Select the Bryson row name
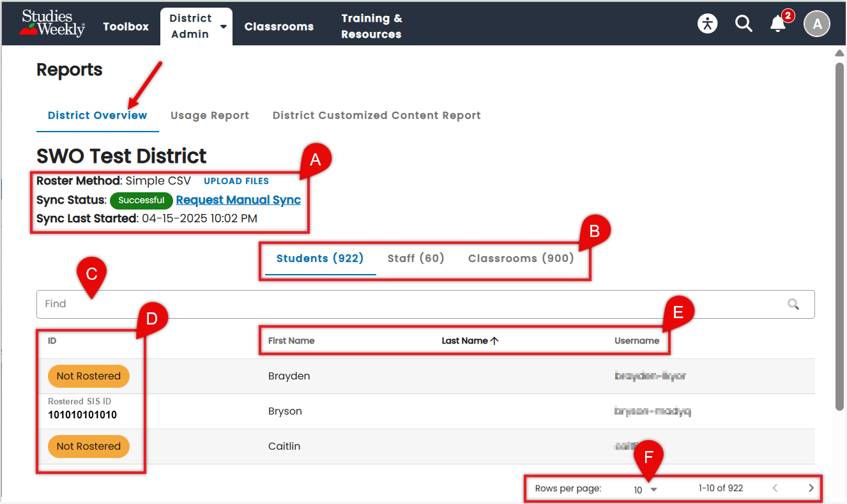This screenshot has height=504, width=847. (x=285, y=411)
